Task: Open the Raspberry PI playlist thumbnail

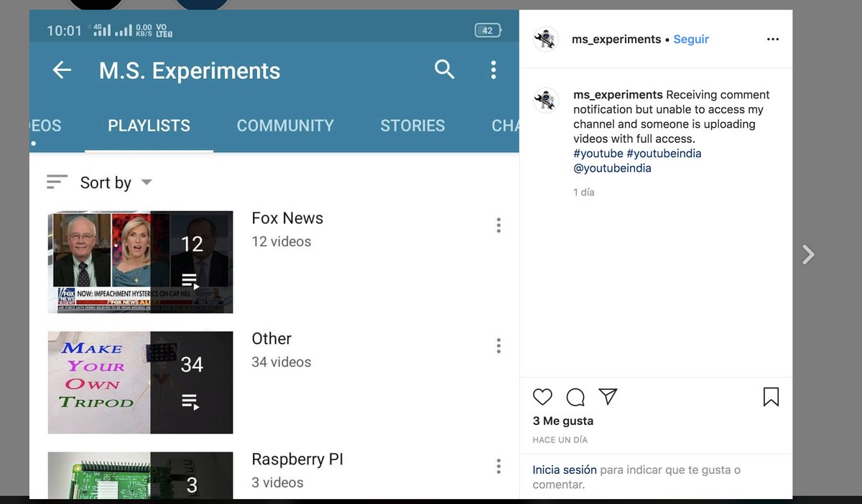Action: coord(141,475)
